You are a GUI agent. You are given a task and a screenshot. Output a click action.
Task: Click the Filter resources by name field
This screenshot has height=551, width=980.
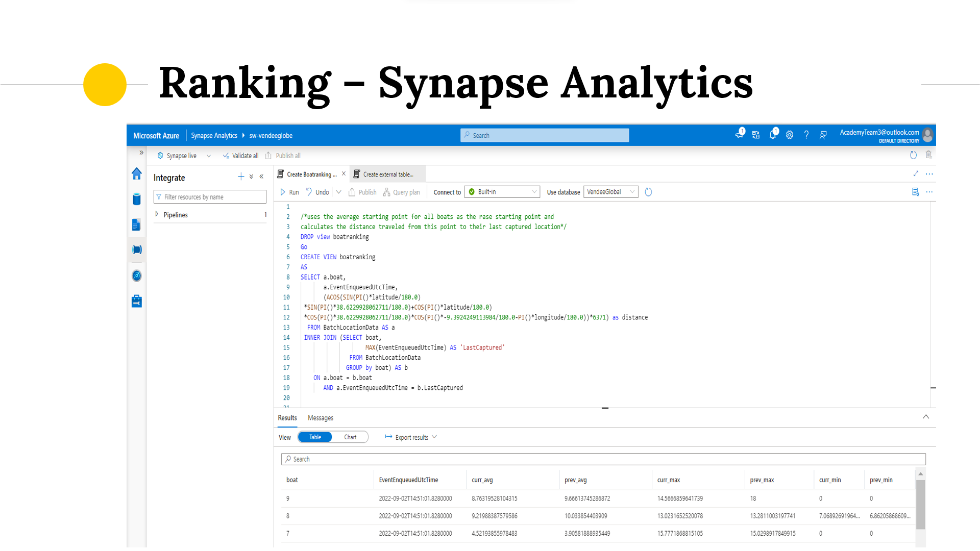point(210,197)
